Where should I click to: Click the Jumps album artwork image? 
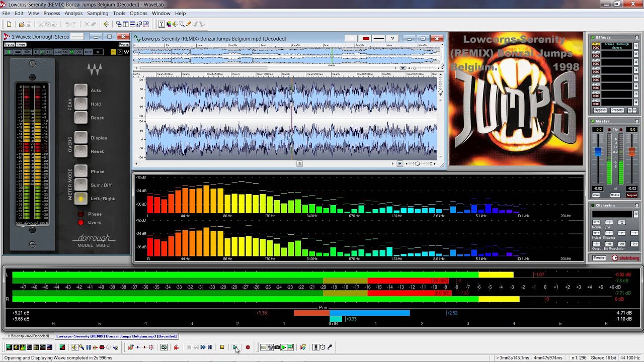[516, 99]
